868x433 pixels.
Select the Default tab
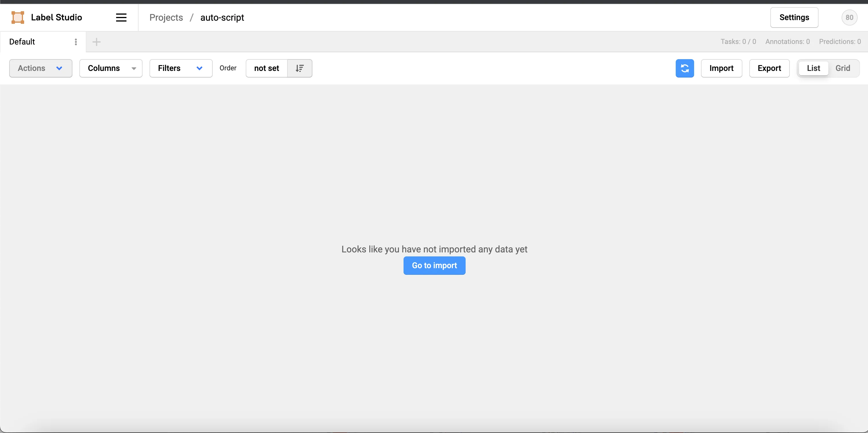(22, 42)
